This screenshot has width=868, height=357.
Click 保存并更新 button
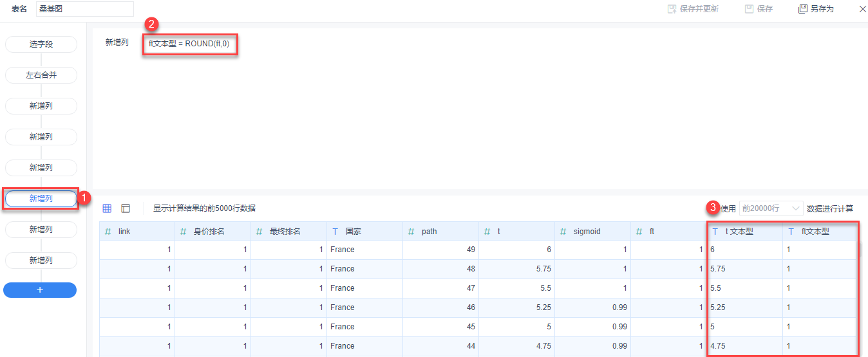693,9
